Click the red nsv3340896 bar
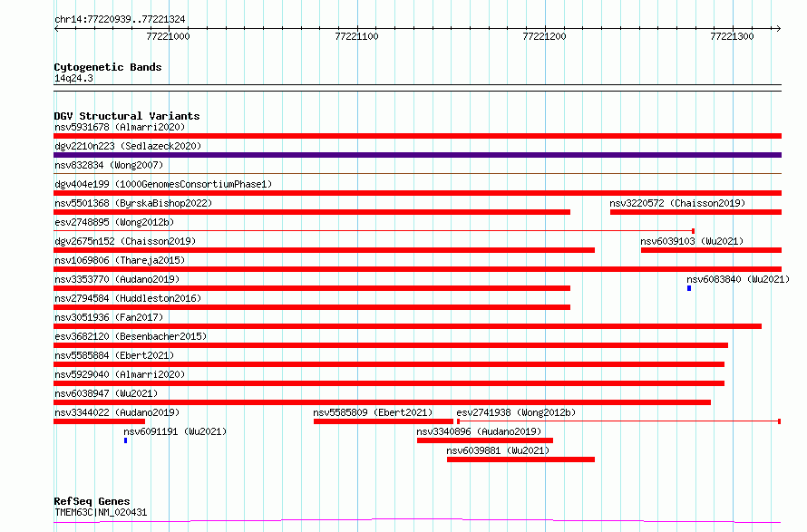This screenshot has height=532, width=807. pyautogui.click(x=485, y=440)
